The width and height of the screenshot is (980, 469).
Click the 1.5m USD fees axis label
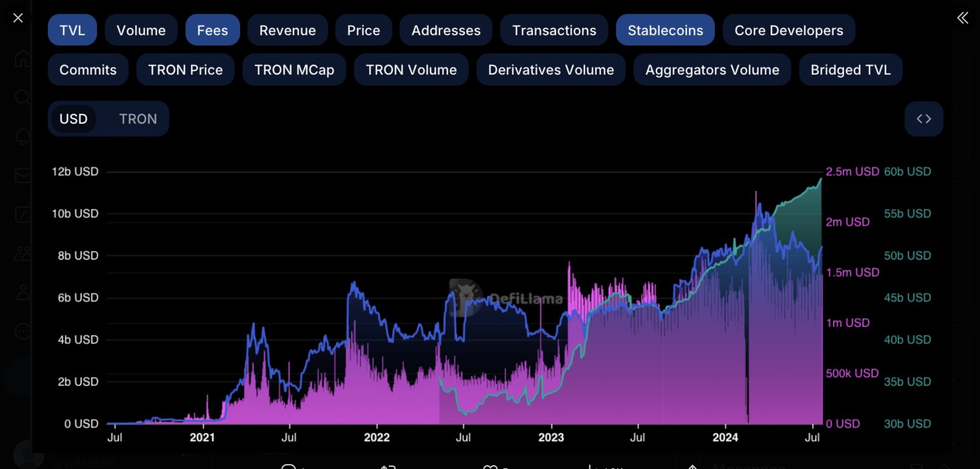852,272
